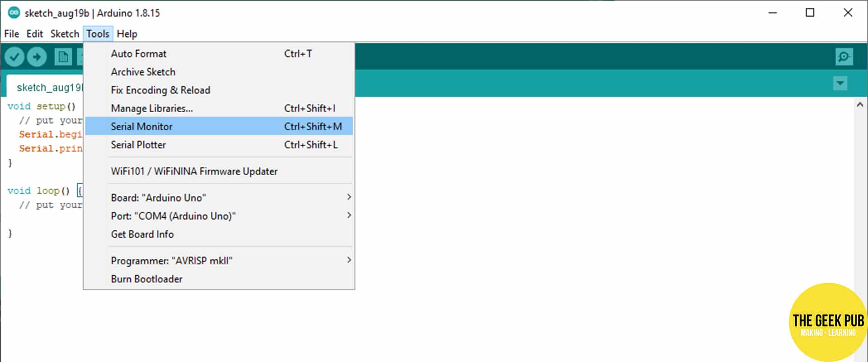Screen dimensions: 868x362
Task: Click "void setup()" line in editor
Action: pos(42,106)
